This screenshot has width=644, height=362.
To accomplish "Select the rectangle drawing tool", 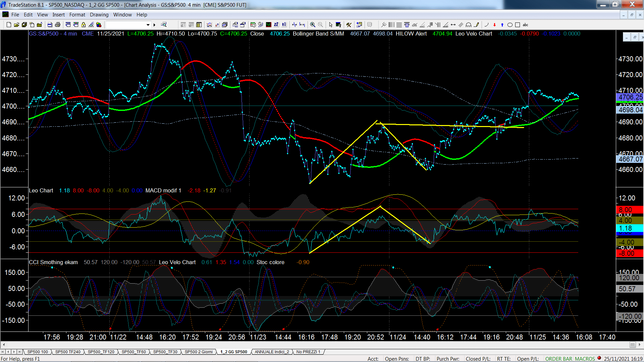I will click(518, 25).
